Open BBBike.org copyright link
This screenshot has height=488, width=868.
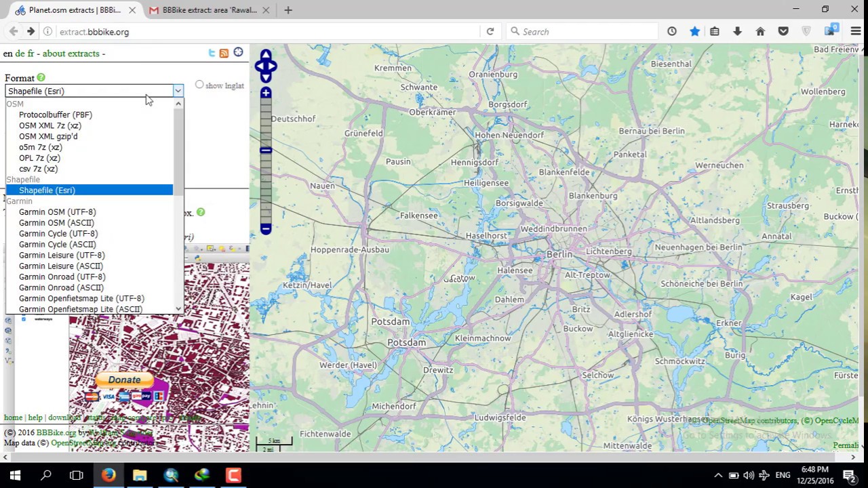pos(56,433)
